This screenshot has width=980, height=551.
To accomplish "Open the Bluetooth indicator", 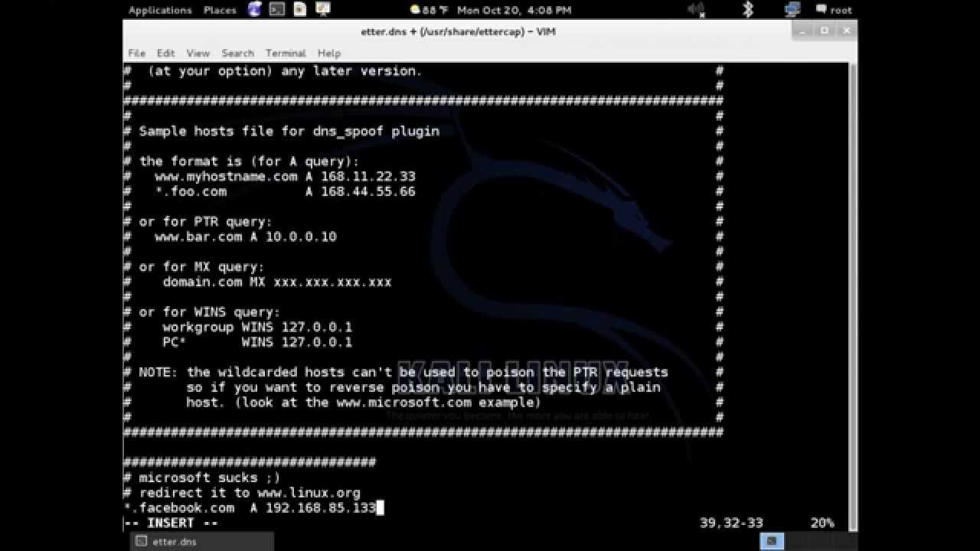I will (748, 9).
